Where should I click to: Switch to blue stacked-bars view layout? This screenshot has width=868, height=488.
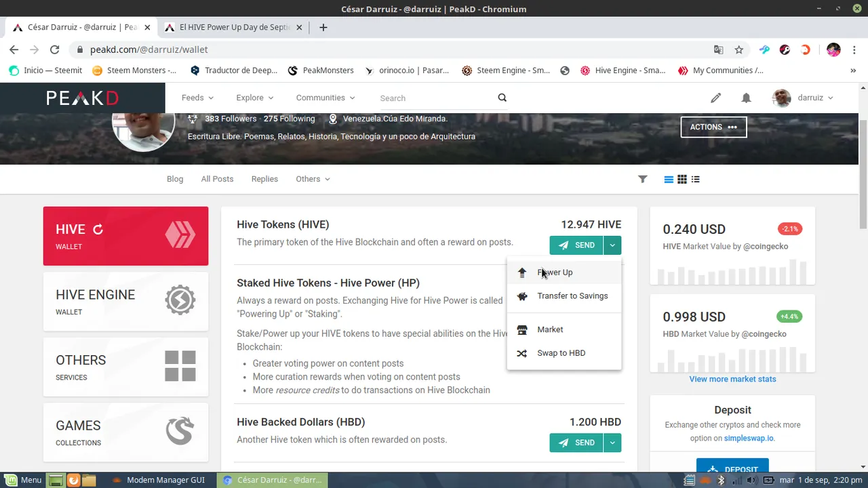pyautogui.click(x=669, y=179)
